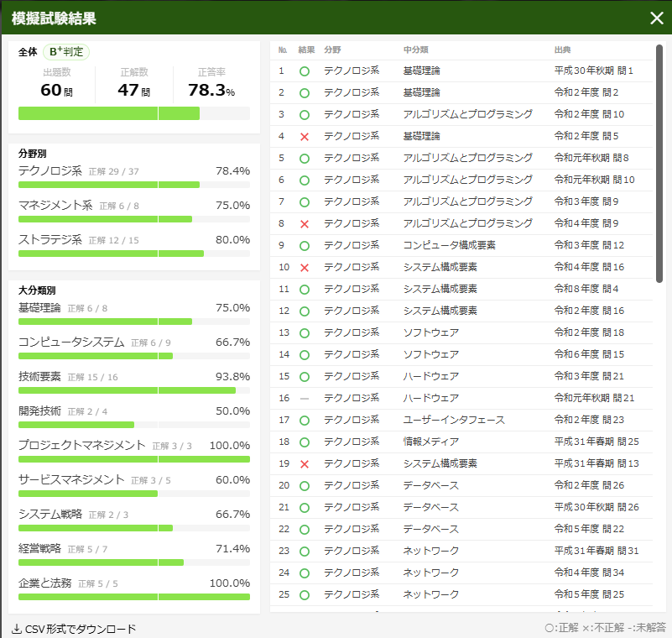672x638 pixels.
Task: Click the プロジェクトマネジメント category label
Action: point(82,445)
